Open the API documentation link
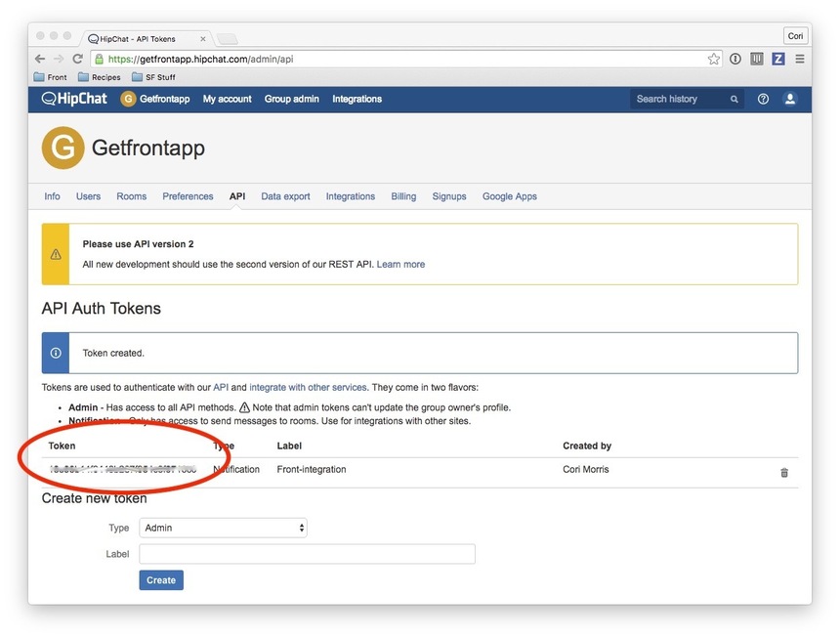Viewport: 840px width, 638px height. tap(221, 387)
